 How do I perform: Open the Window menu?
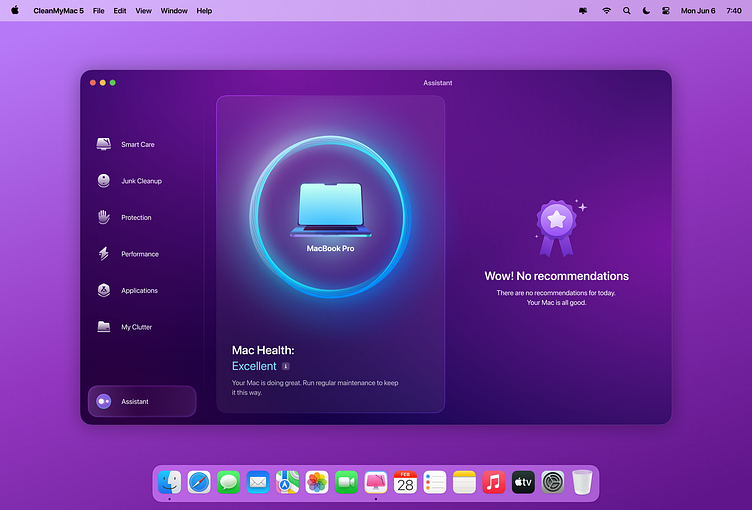click(174, 10)
